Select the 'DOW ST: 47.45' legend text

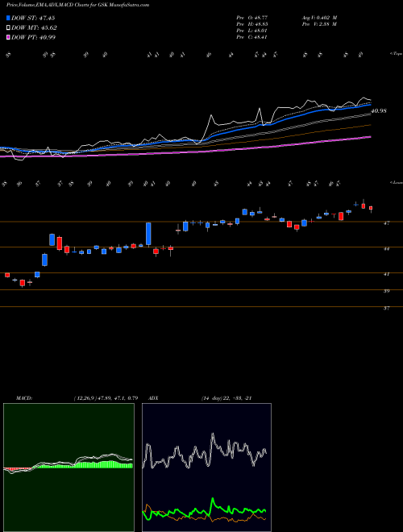[33, 18]
